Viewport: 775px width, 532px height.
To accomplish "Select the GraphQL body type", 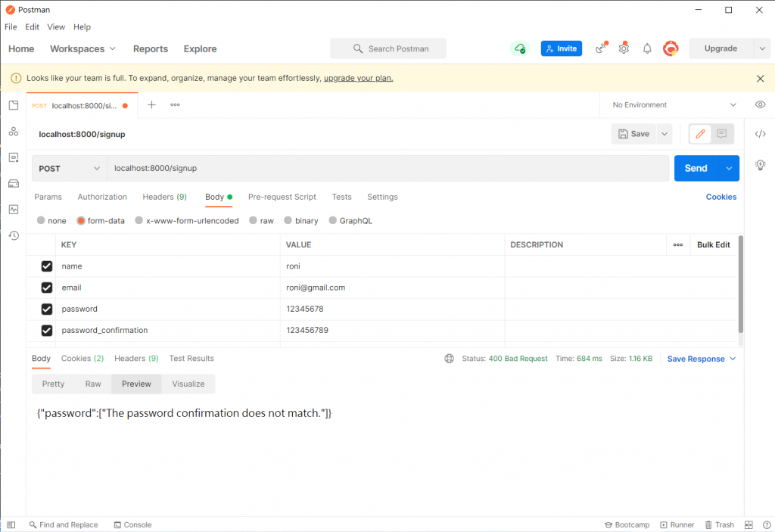I will (333, 220).
